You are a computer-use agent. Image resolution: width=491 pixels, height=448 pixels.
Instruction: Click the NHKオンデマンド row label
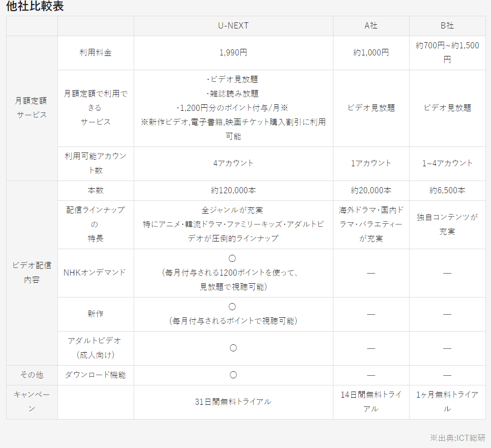coord(96,273)
